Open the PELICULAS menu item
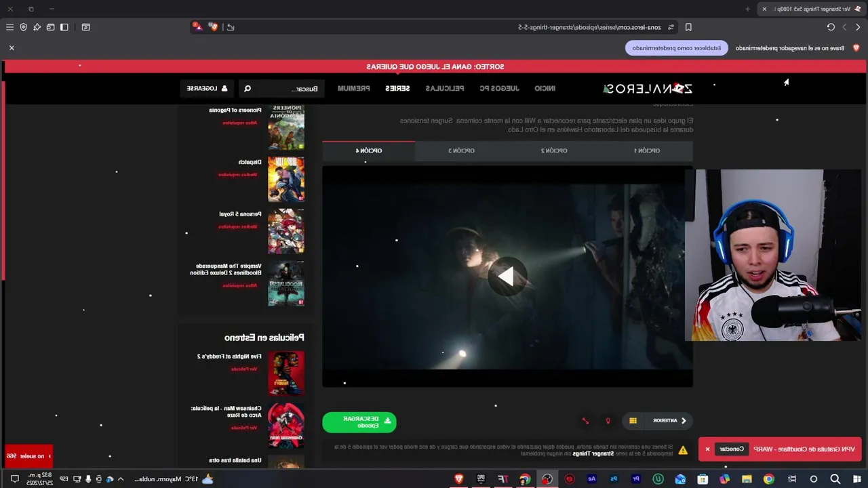Viewport: 868px width, 488px height. pyautogui.click(x=445, y=88)
